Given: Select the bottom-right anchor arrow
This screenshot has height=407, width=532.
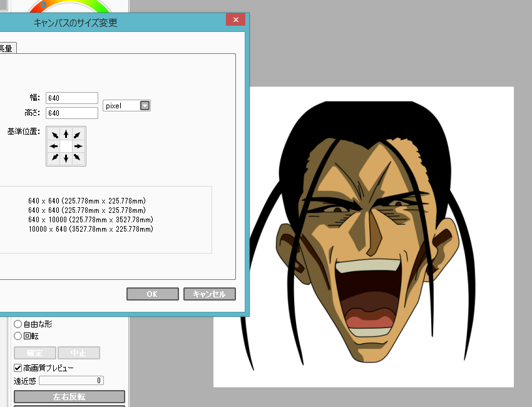Looking at the screenshot, I should [x=78, y=158].
